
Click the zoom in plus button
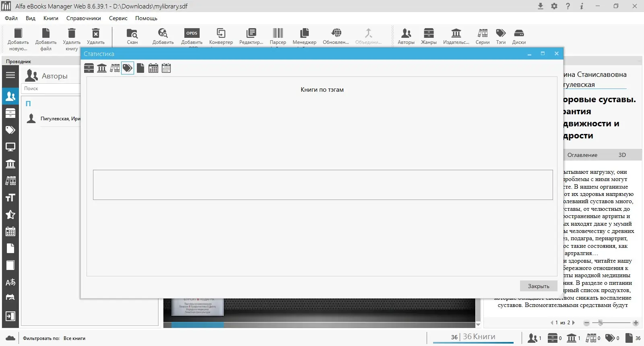pos(636,323)
